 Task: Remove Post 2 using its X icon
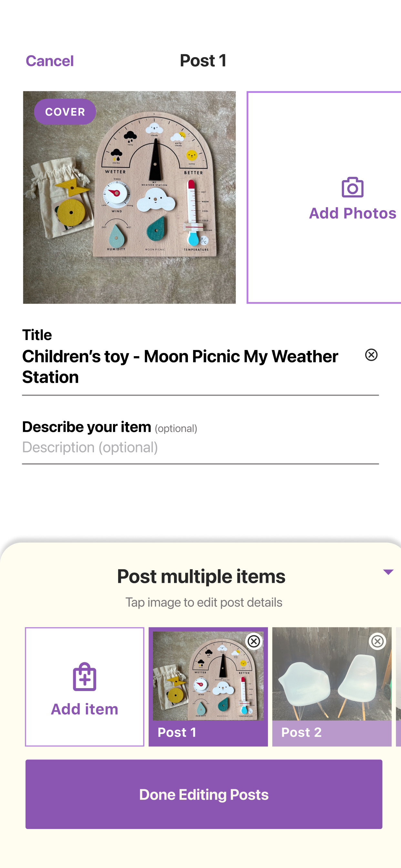[x=377, y=641]
